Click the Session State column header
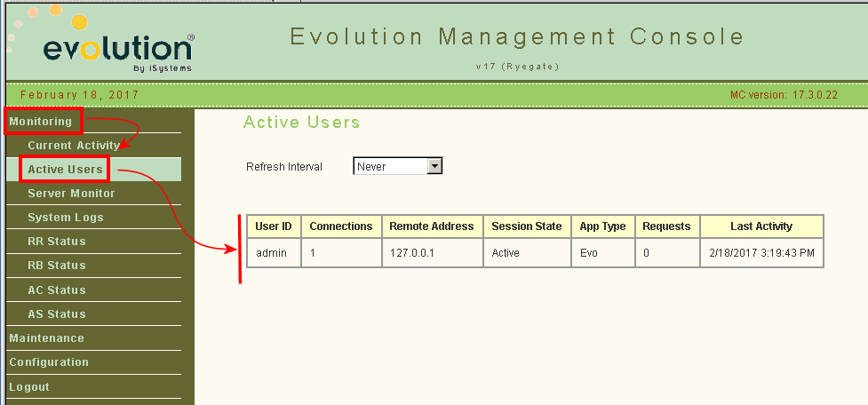 coord(527,226)
